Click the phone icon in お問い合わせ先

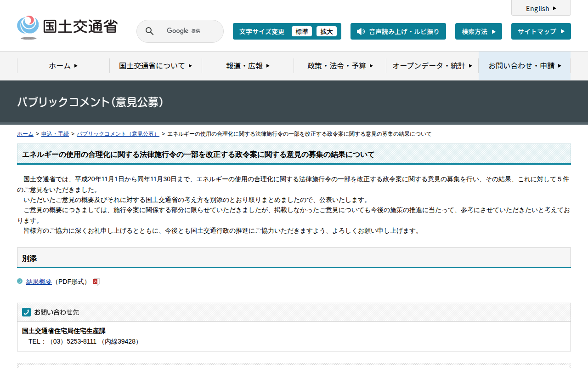point(26,312)
